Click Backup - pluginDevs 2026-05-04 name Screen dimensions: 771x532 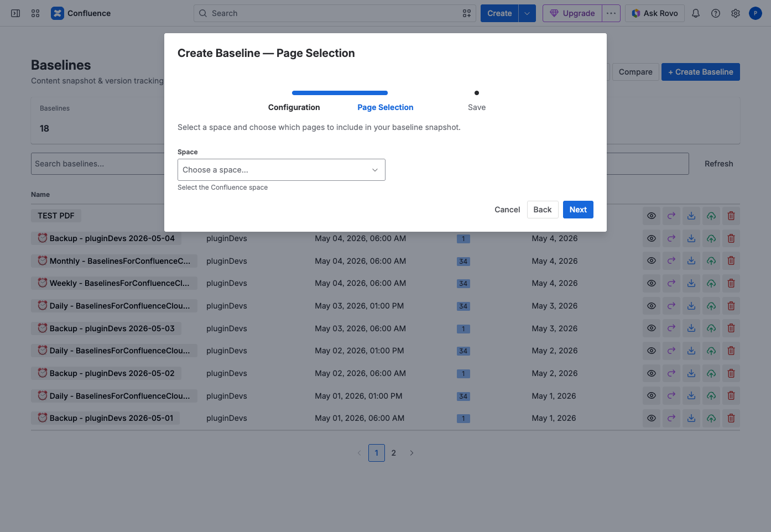pyautogui.click(x=106, y=238)
